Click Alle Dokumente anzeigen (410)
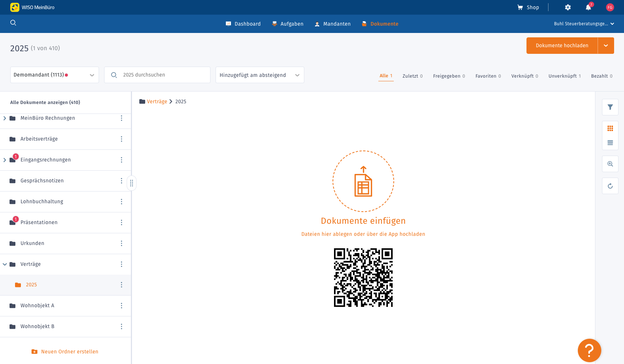The height and width of the screenshot is (364, 624). point(45,102)
